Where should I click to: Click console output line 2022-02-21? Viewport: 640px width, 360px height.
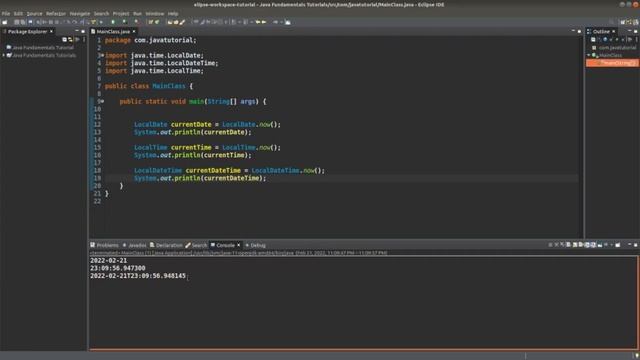click(109, 260)
